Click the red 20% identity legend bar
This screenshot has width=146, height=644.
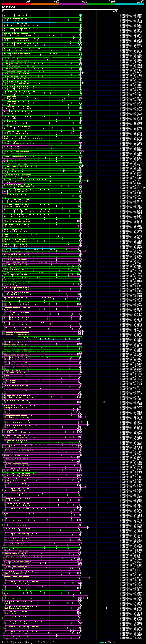click(x=16, y=4)
